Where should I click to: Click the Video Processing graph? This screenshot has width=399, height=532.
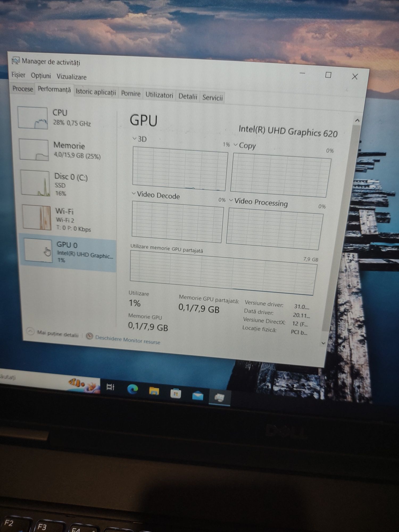tap(275, 229)
